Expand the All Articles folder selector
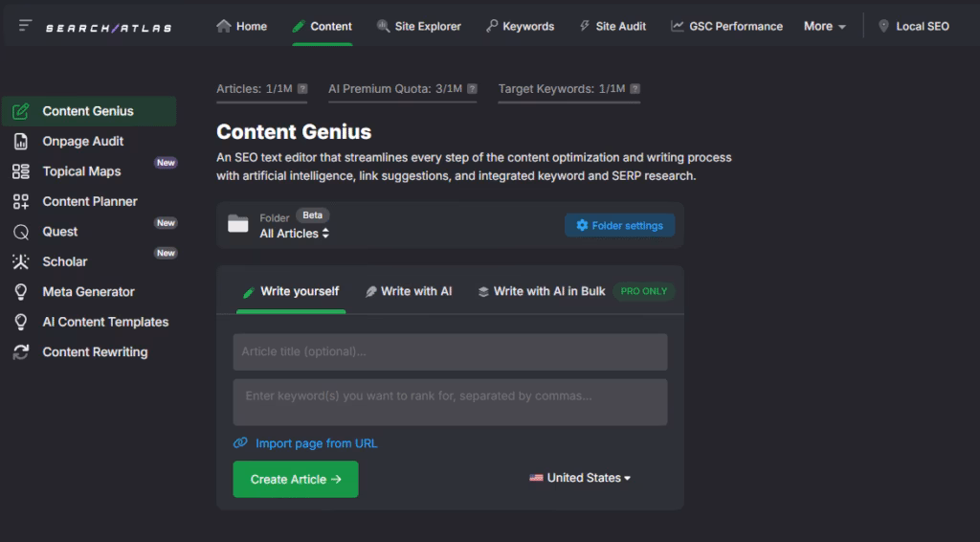The image size is (980, 542). [295, 234]
